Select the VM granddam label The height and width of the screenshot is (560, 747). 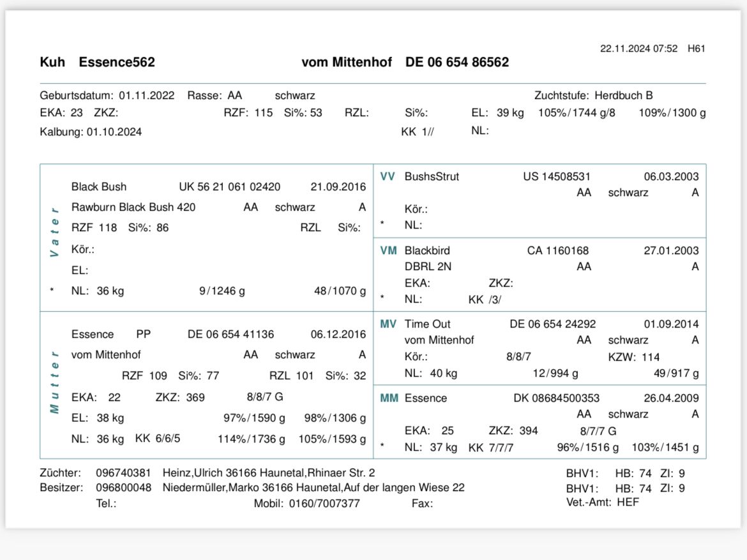[388, 251]
